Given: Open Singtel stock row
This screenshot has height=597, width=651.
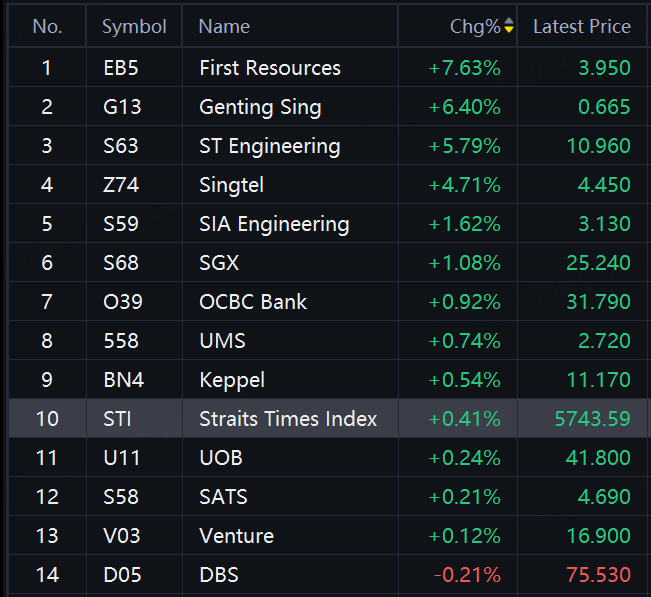Looking at the screenshot, I should pyautogui.click(x=328, y=185).
